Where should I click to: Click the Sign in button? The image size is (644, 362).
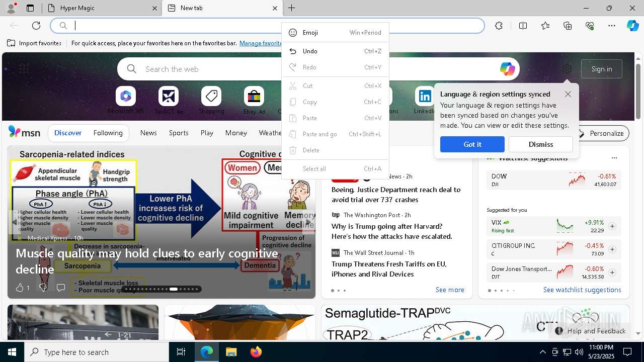pos(602,69)
